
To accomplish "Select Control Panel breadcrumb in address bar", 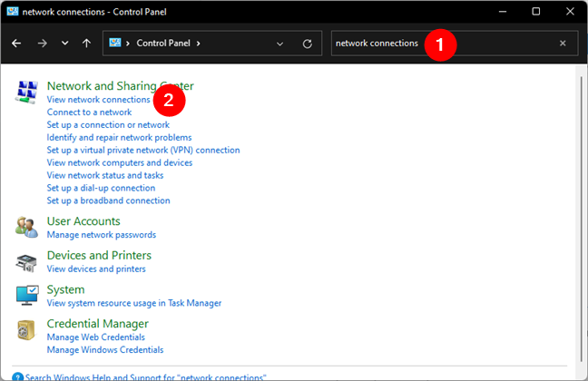I will pos(163,44).
